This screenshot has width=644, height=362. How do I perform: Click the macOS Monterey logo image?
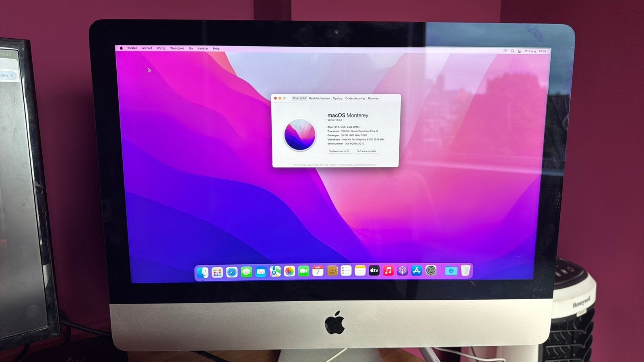pos(300,135)
